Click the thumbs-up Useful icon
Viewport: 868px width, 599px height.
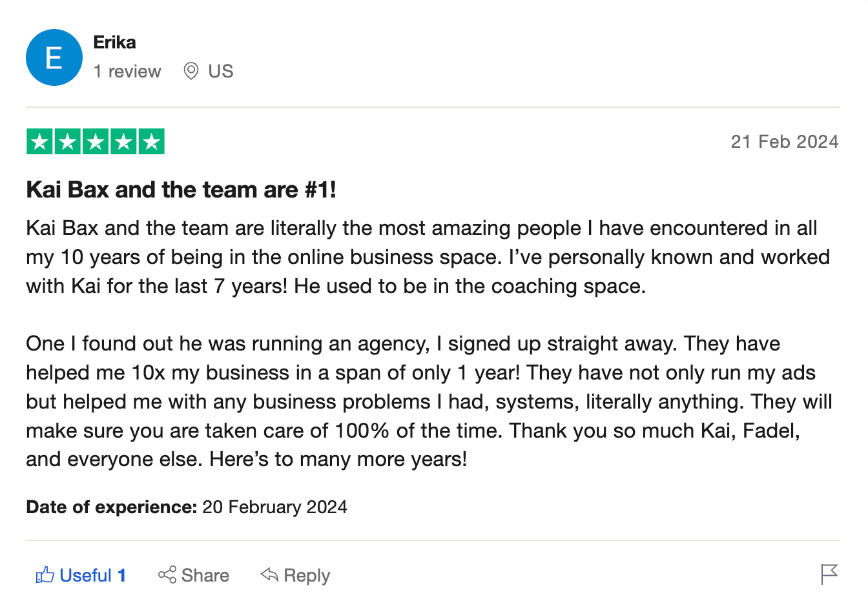[x=45, y=574]
